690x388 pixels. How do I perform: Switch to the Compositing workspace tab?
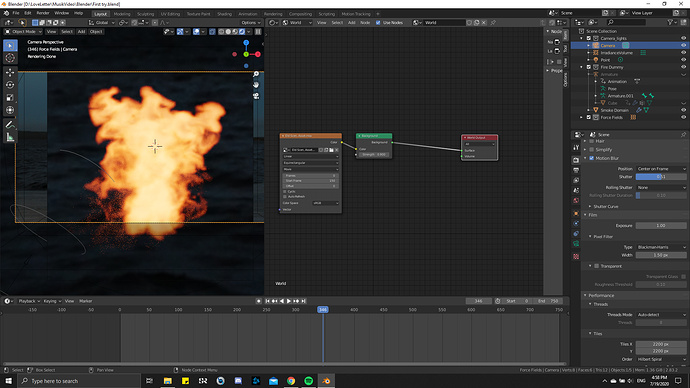point(300,14)
